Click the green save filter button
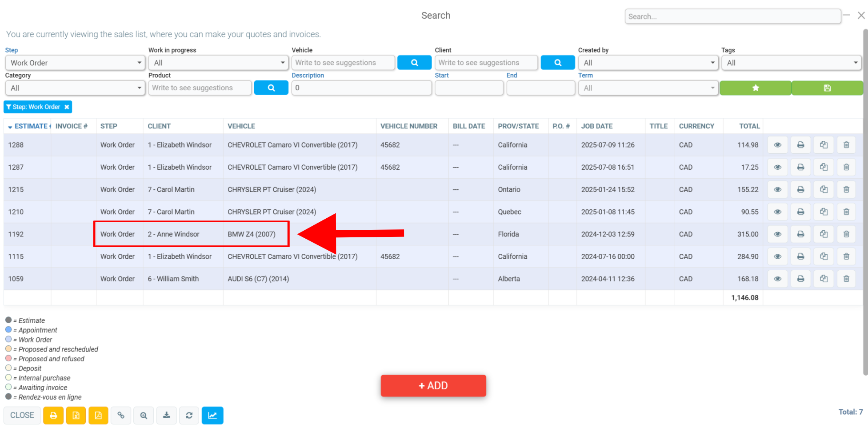Screen dimensions: 868x428 (827, 88)
